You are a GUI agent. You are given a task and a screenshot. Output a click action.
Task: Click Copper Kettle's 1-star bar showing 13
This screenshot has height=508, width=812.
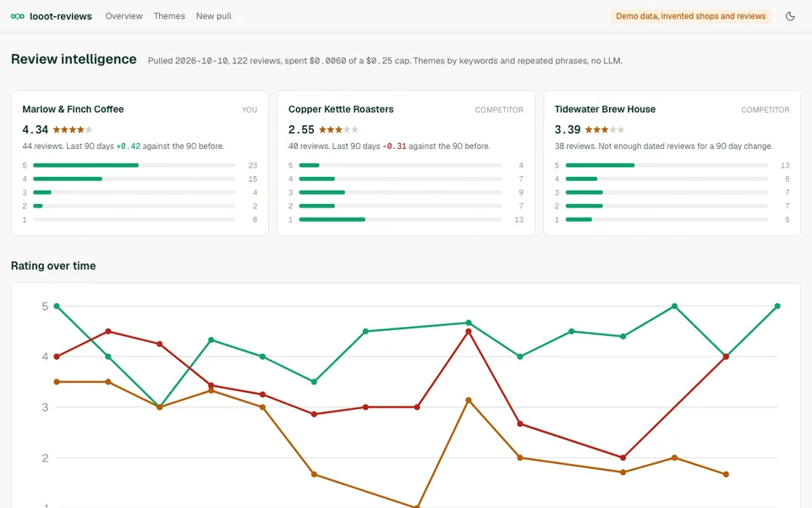(400, 220)
